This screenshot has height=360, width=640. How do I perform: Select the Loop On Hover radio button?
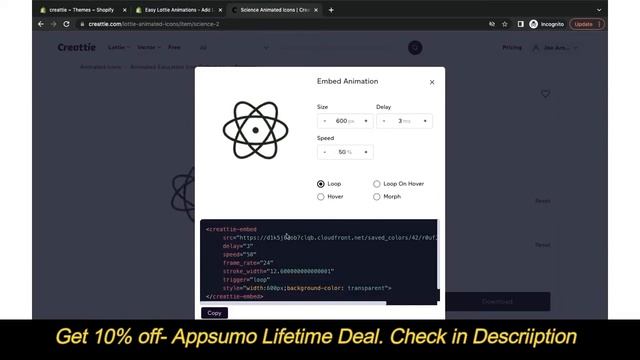pyautogui.click(x=377, y=184)
